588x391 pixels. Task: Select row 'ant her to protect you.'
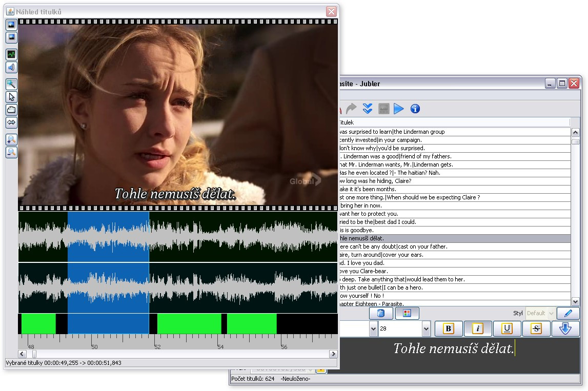pos(455,214)
